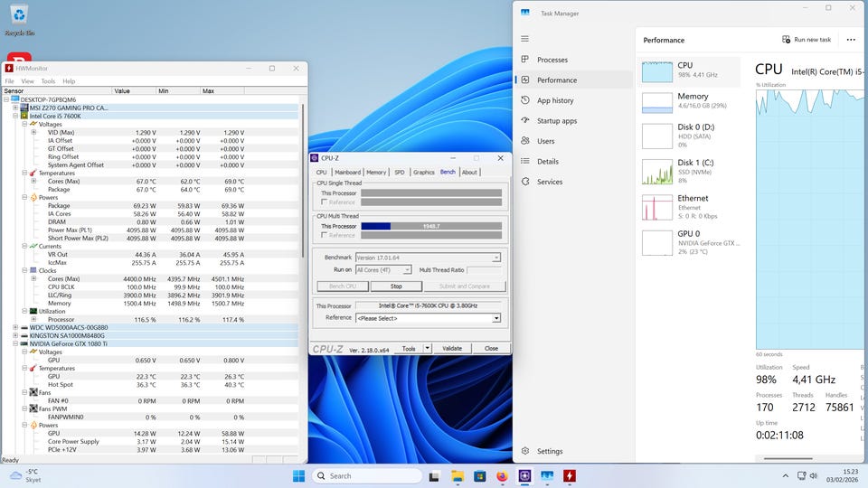Open the three-dots more options menu
The height and width of the screenshot is (488, 868).
click(850, 40)
